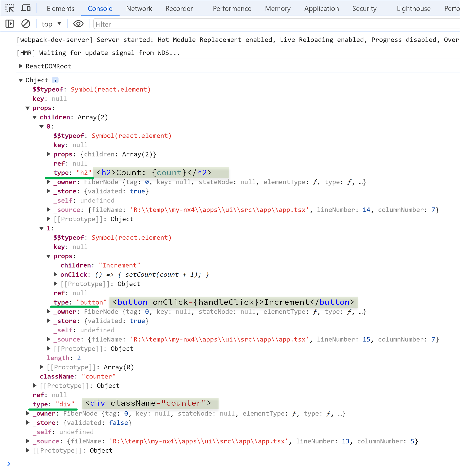Activate the inspect element picker icon
The height and width of the screenshot is (476, 460).
point(10,8)
